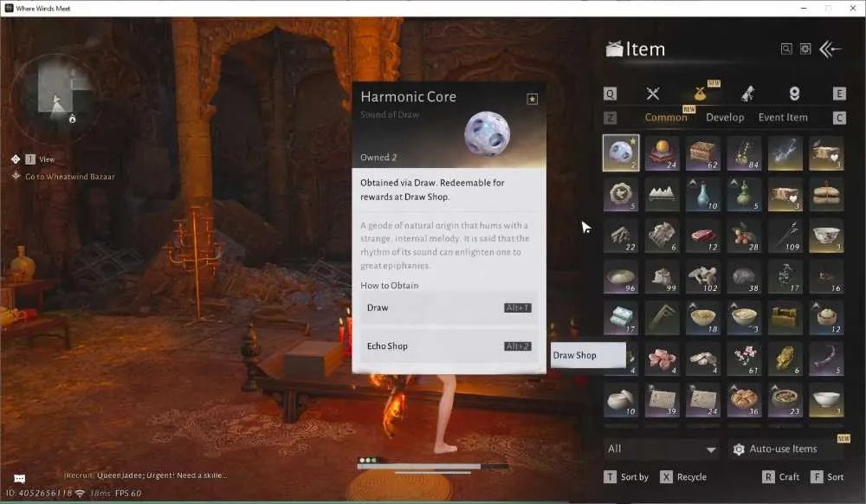
Task: Select the Harmonic Core item slot
Action: pyautogui.click(x=621, y=153)
